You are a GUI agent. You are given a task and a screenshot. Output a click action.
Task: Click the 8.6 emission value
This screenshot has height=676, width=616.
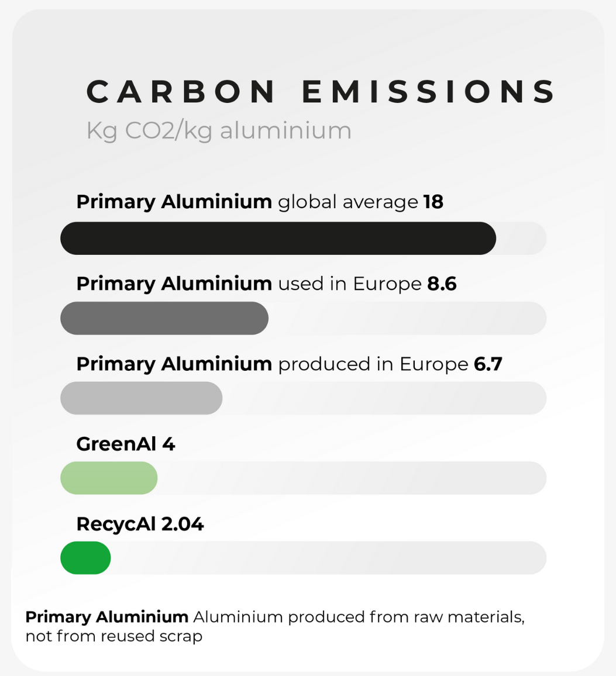[442, 284]
